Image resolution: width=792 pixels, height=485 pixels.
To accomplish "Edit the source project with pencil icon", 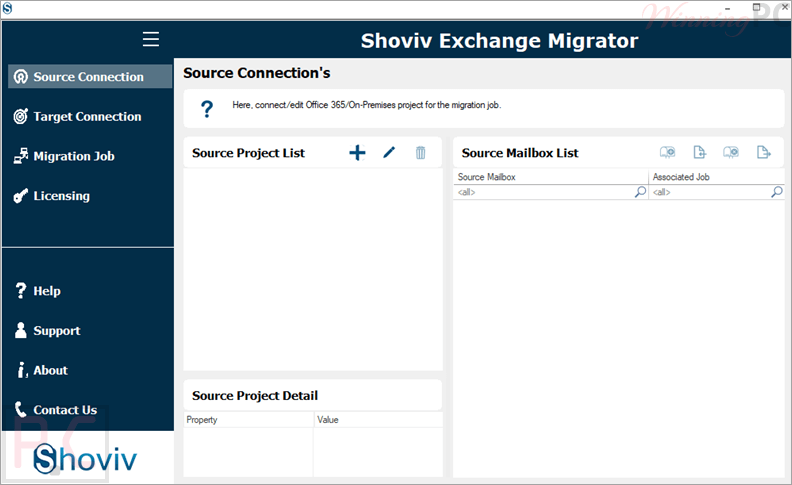I will coord(389,152).
